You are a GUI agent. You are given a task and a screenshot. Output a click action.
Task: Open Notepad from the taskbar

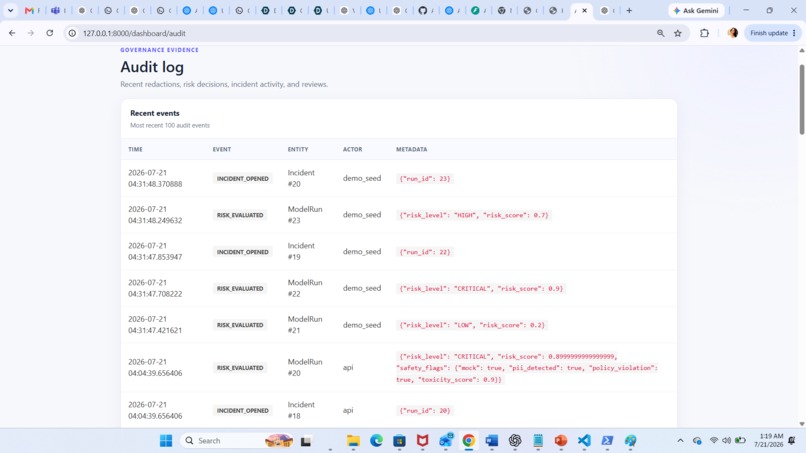point(538,441)
